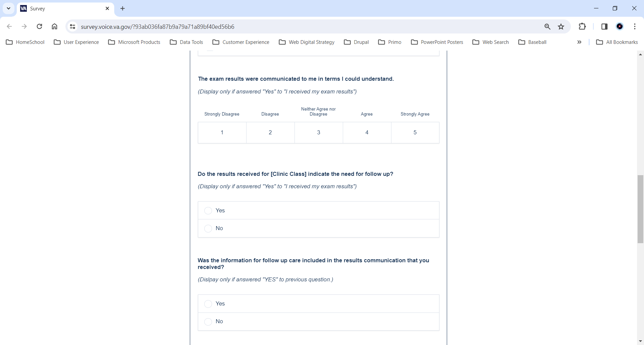Open the zoom magnifier in address bar
644x345 pixels.
pos(547,26)
